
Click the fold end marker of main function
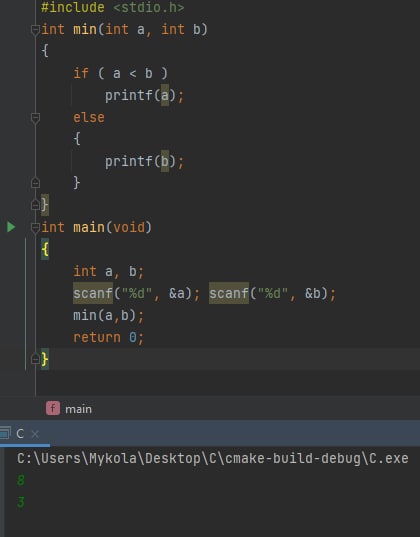[x=35, y=359]
